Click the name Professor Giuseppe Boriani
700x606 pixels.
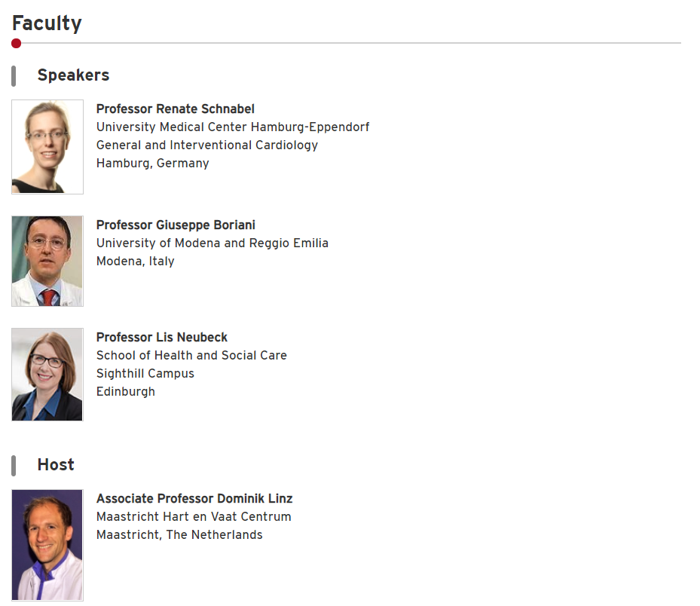click(176, 225)
